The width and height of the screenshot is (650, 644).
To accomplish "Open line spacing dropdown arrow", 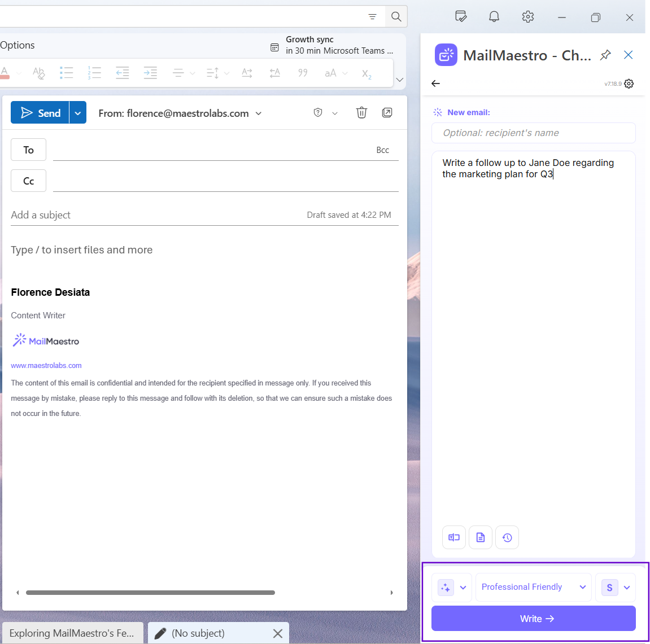I will pos(226,74).
